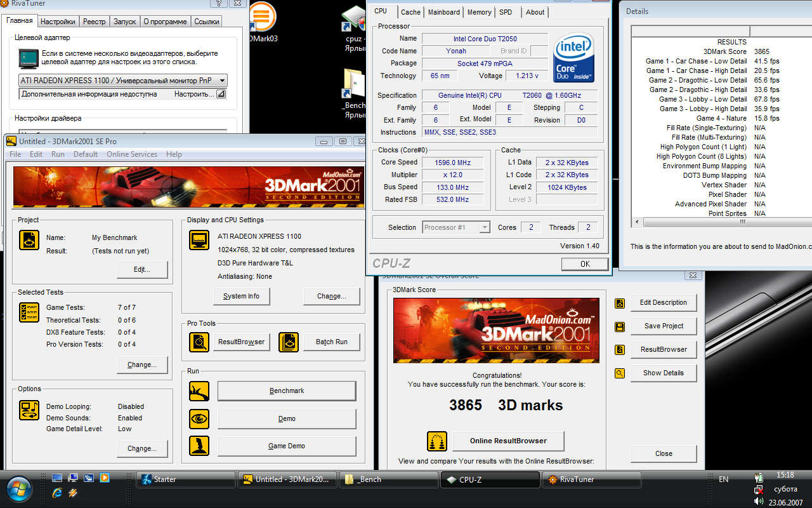Click Change... in the Options group
This screenshot has height=508, width=812.
[x=142, y=448]
